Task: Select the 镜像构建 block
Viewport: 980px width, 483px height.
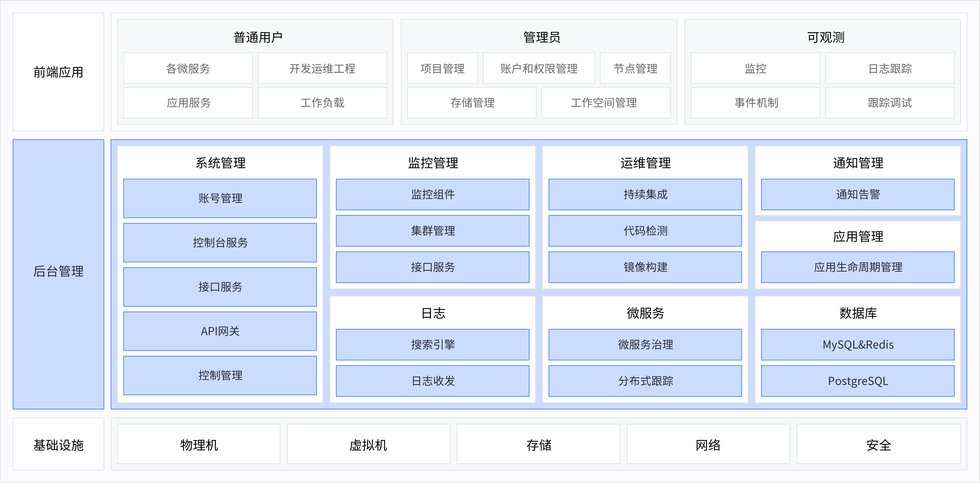Action: (645, 267)
